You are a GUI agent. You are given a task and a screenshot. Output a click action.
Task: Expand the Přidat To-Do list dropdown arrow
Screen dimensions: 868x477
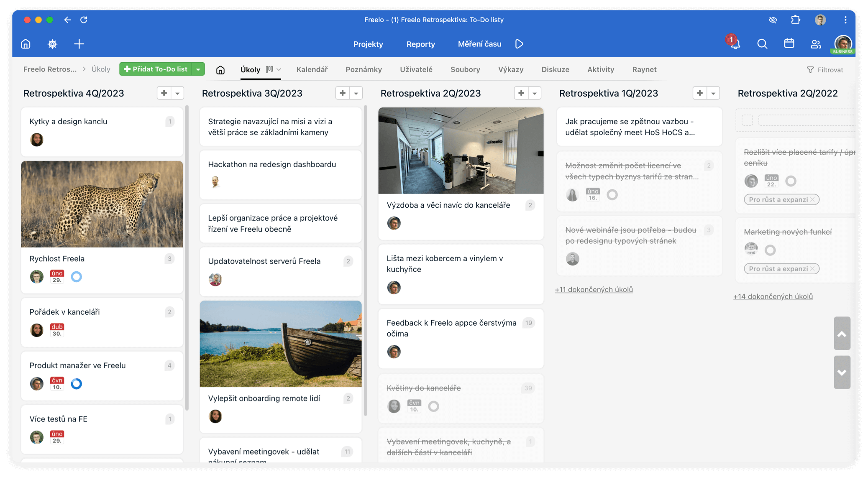coord(198,69)
